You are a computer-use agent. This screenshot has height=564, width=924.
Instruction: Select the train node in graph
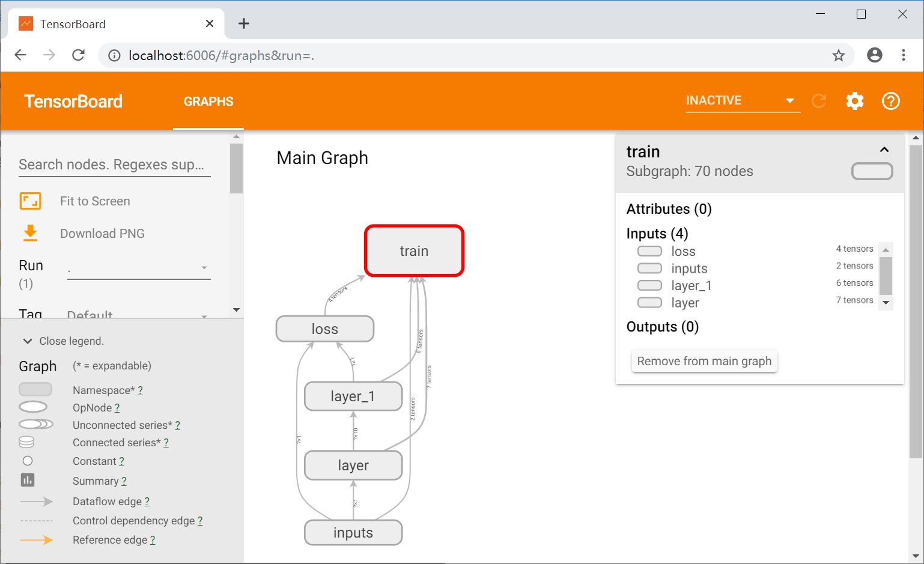click(414, 251)
